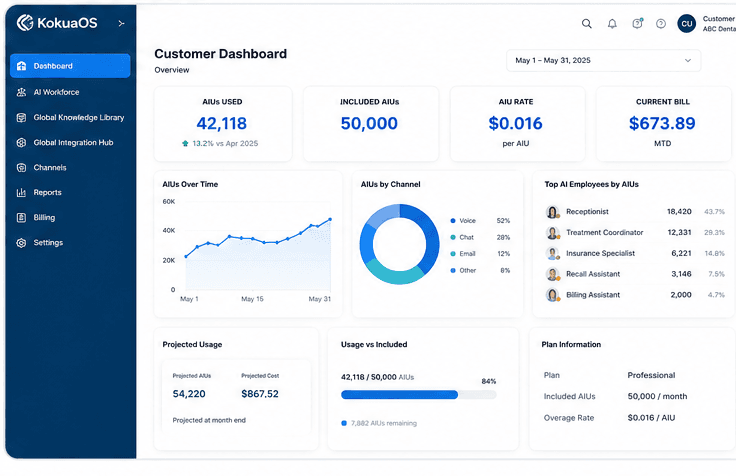Click the Insurance Specialist avatar
736x476 pixels.
tap(553, 253)
